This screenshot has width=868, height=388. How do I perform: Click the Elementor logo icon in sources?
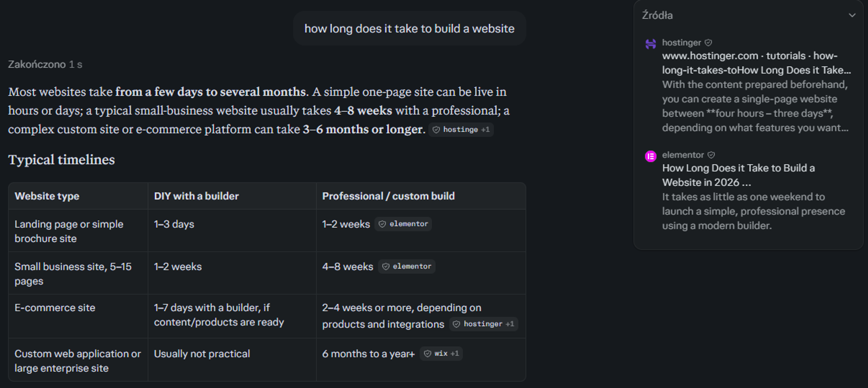(x=650, y=156)
